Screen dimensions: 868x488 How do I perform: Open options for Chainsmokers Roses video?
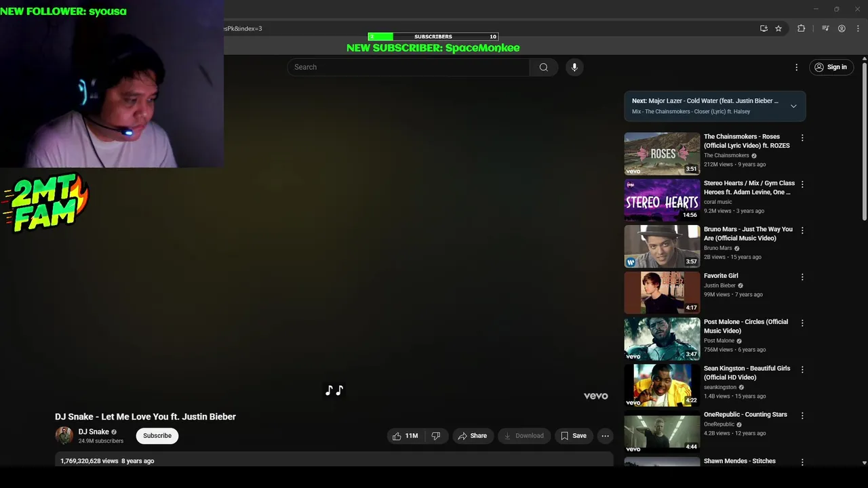pyautogui.click(x=802, y=138)
